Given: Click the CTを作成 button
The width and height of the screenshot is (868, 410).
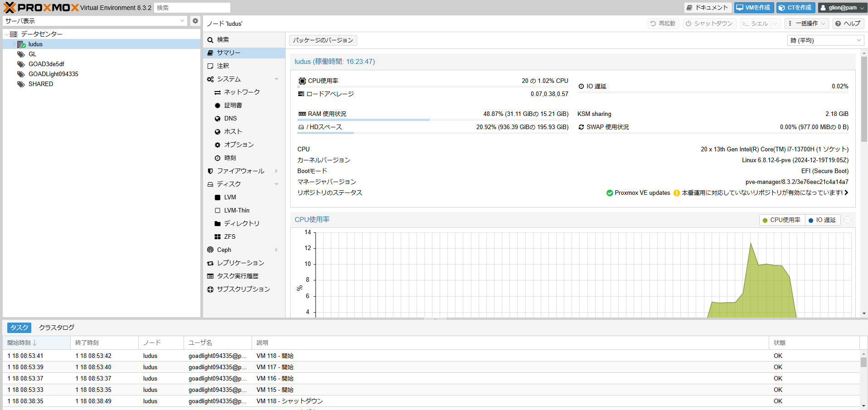Looking at the screenshot, I should pyautogui.click(x=795, y=8).
